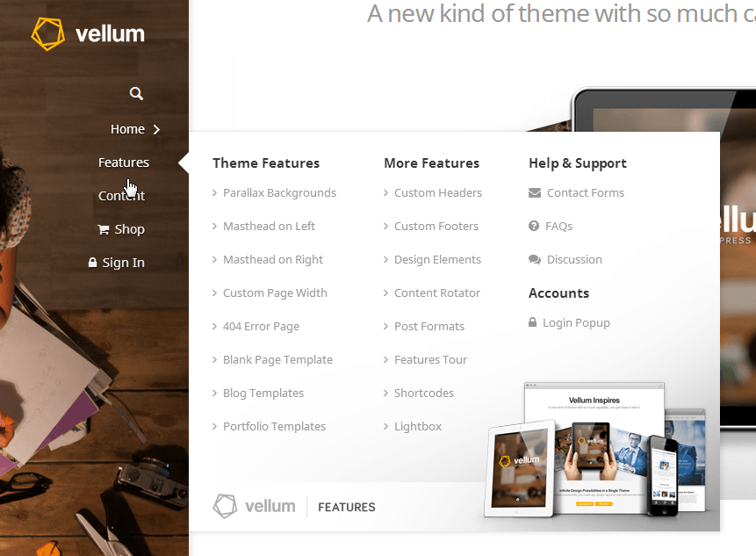The width and height of the screenshot is (756, 556).
Task: Open the Lightbox feature link
Action: [x=418, y=426]
